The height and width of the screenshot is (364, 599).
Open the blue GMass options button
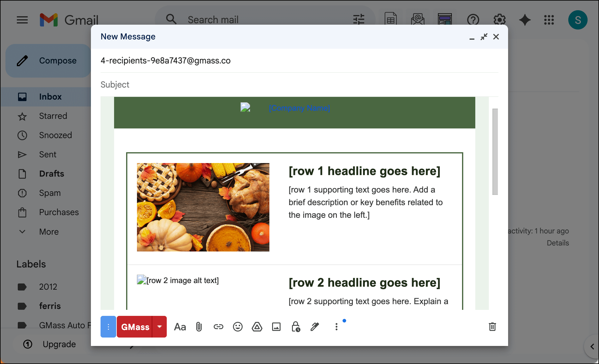click(108, 327)
